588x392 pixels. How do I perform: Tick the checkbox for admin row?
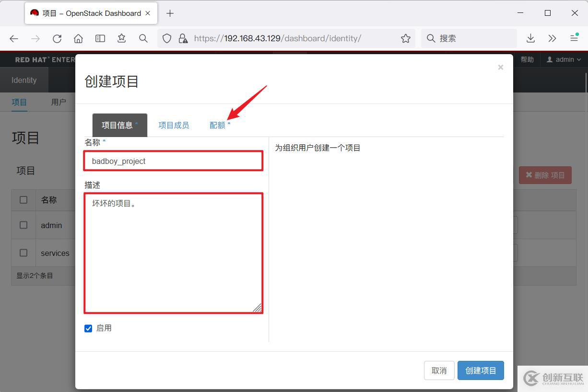(24, 225)
